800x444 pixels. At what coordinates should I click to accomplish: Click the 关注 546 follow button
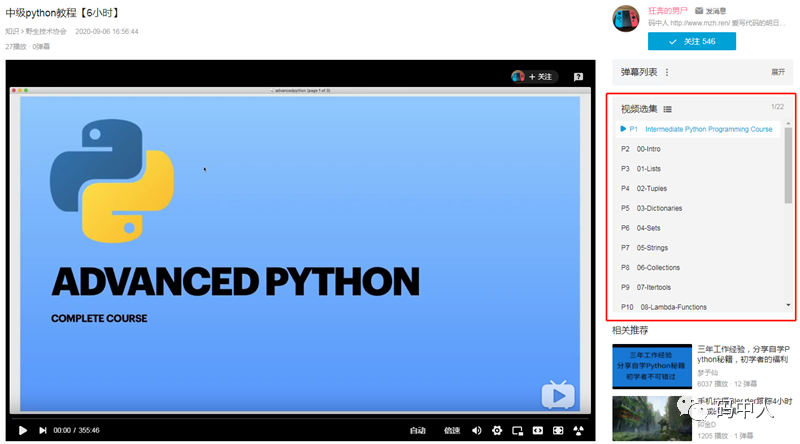692,41
